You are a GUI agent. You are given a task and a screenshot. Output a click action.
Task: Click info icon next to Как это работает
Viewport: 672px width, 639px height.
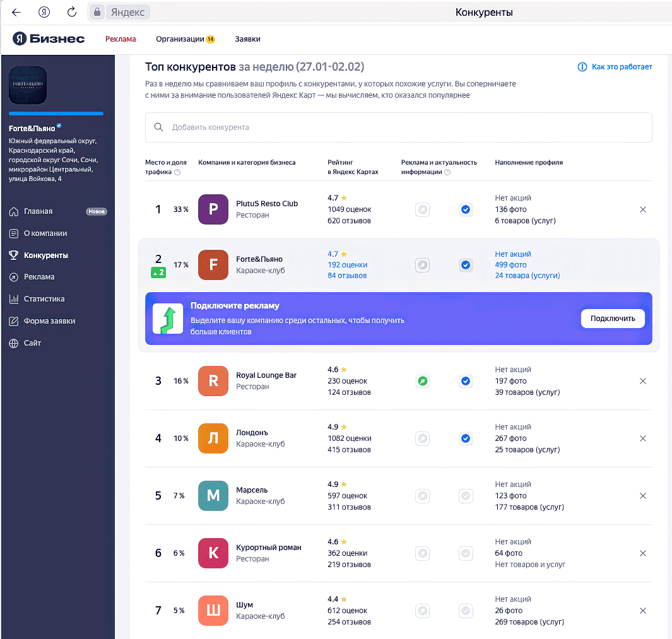click(582, 67)
